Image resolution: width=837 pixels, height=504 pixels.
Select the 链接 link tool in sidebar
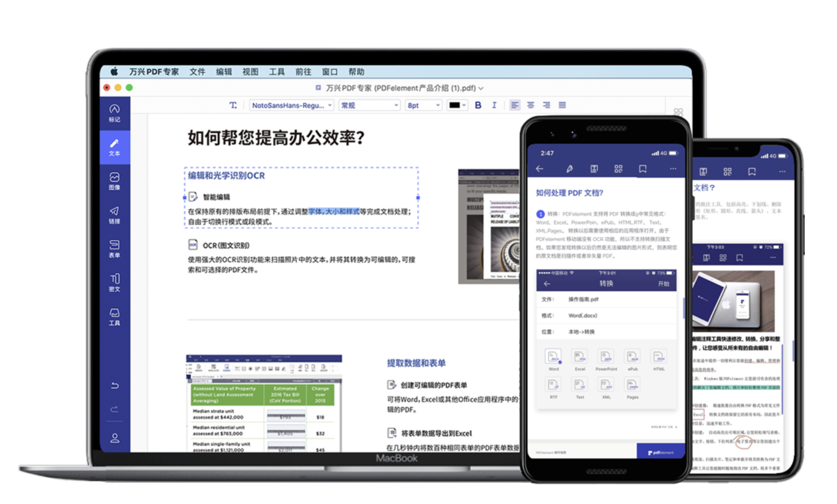[x=114, y=215]
